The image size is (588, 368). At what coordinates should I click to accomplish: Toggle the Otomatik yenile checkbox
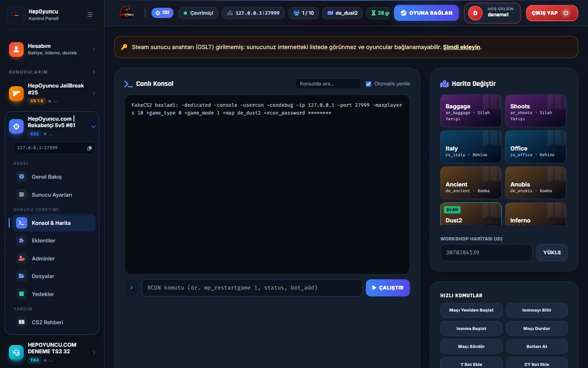(368, 84)
